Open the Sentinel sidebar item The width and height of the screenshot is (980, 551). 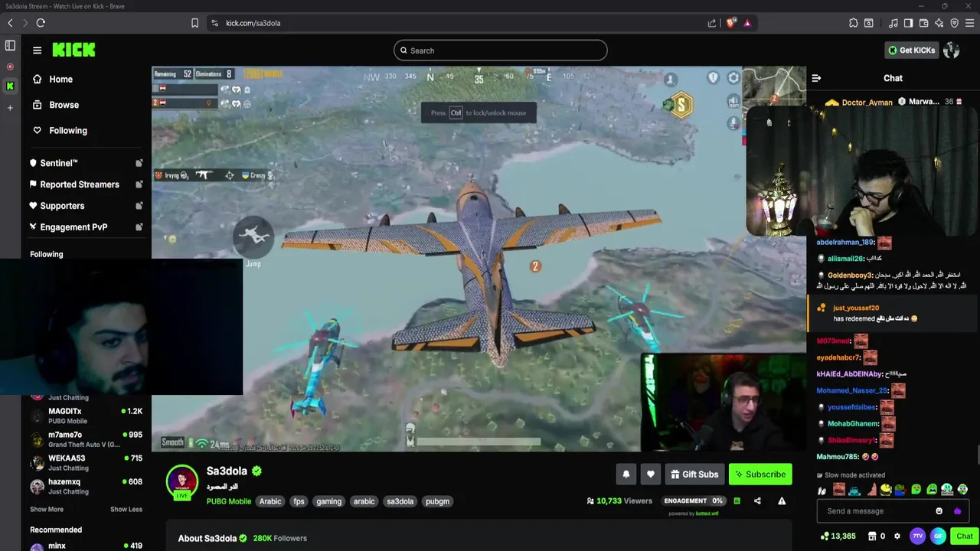pyautogui.click(x=59, y=163)
